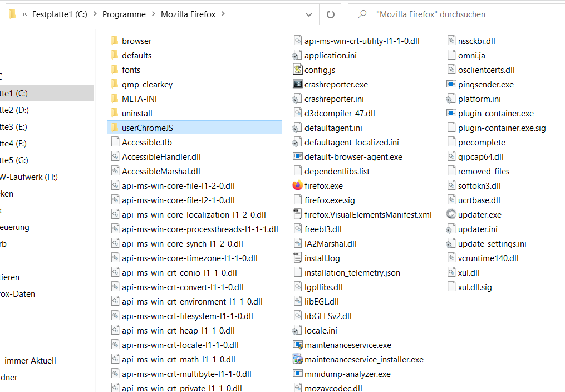Viewport: 565px width, 392px height.
Task: Select osclientcerts.dll file name
Action: tap(486, 70)
